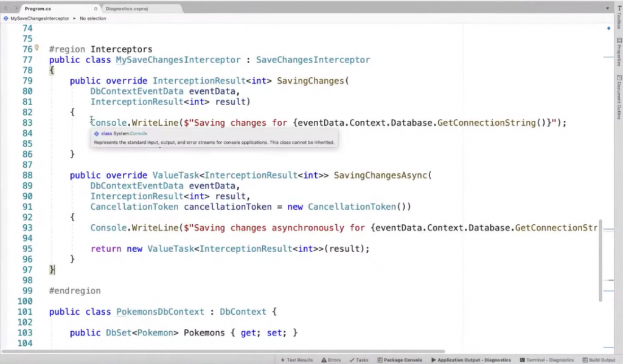
Task: Click 'new' keyword on line 91
Action: click(295, 207)
